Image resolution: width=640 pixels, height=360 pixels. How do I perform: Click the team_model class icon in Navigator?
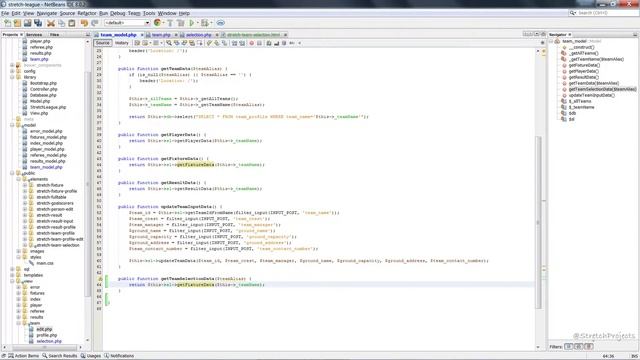click(x=557, y=41)
